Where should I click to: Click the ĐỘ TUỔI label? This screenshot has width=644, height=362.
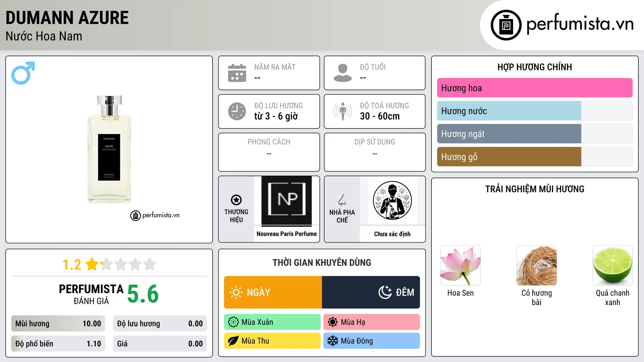[373, 67]
